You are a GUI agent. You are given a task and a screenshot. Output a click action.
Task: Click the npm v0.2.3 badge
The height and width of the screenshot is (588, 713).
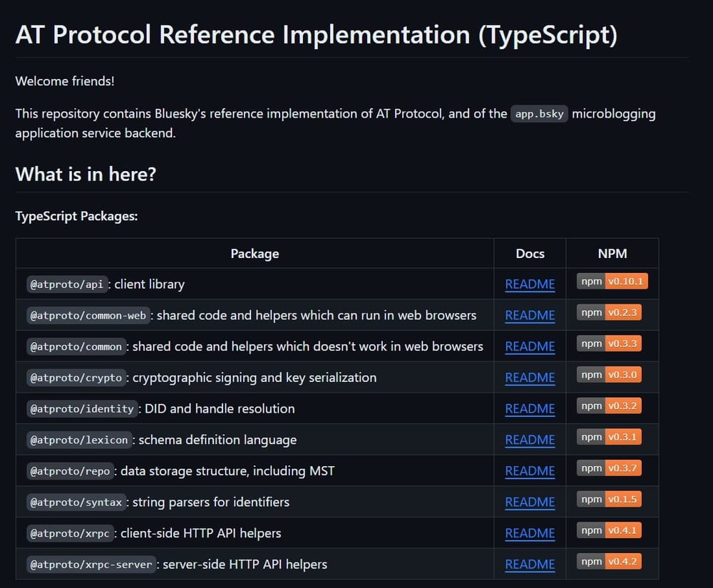coord(609,313)
